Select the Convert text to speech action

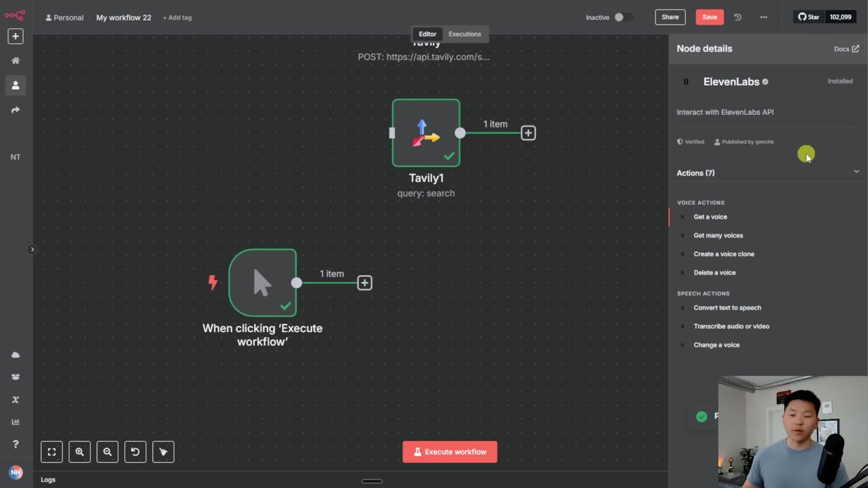[x=727, y=308]
